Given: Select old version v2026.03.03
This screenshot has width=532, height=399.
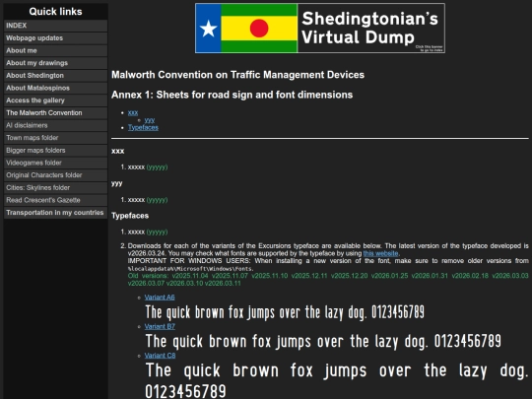Looking at the screenshot, I should (510, 276).
